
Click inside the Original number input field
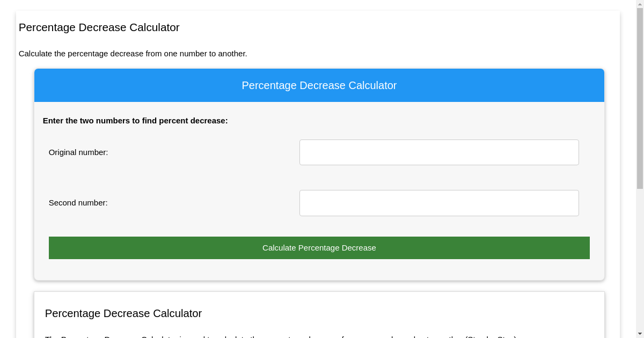click(439, 152)
